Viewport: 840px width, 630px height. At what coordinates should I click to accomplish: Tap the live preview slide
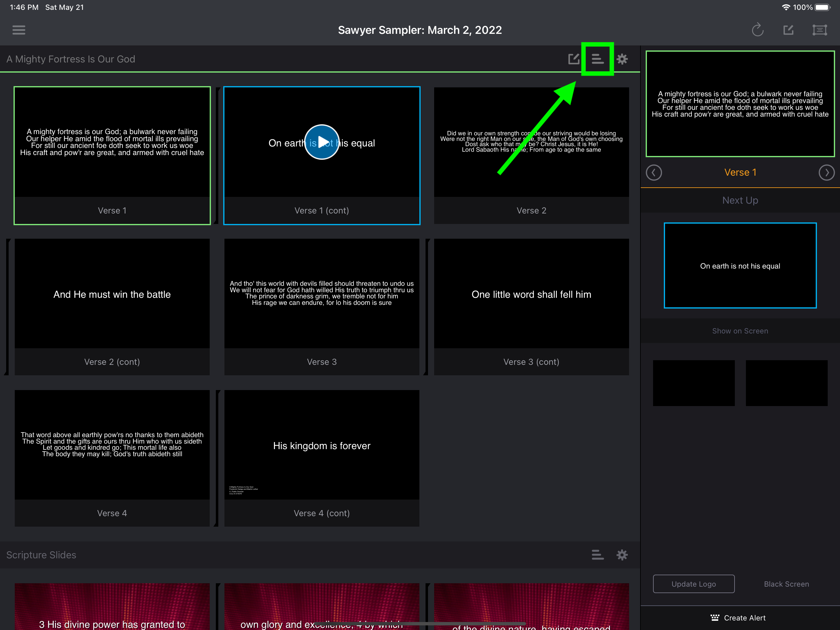coord(740,104)
